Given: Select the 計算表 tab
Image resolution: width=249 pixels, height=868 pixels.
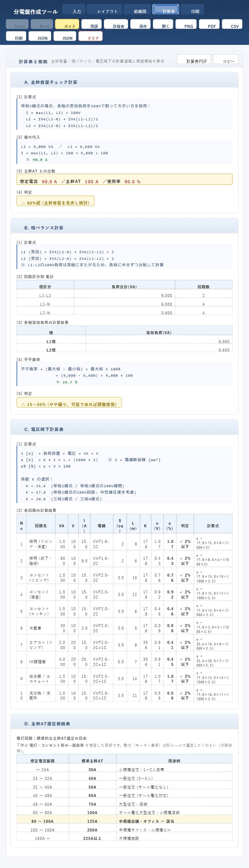Looking at the screenshot, I should coord(166,10).
